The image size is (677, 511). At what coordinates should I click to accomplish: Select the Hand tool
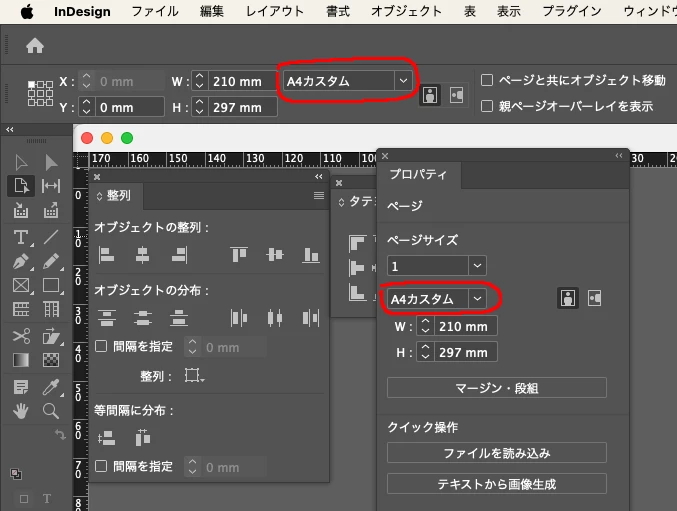coord(21,411)
